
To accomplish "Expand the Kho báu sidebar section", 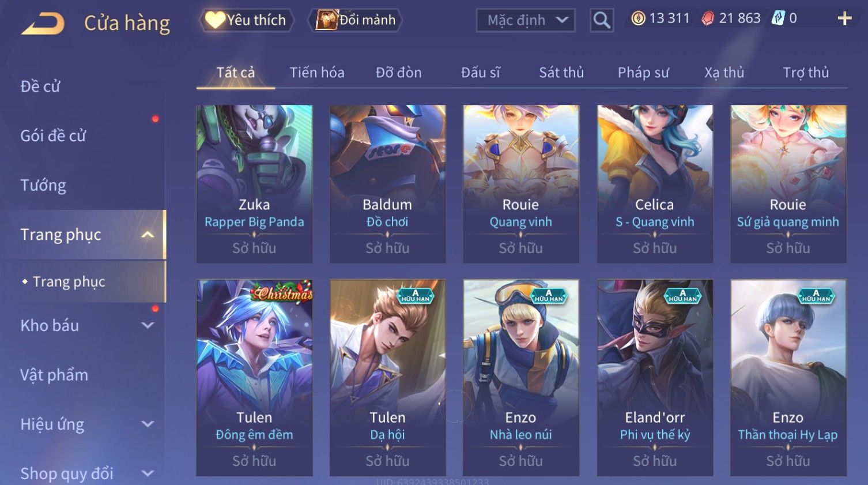I will 148,325.
